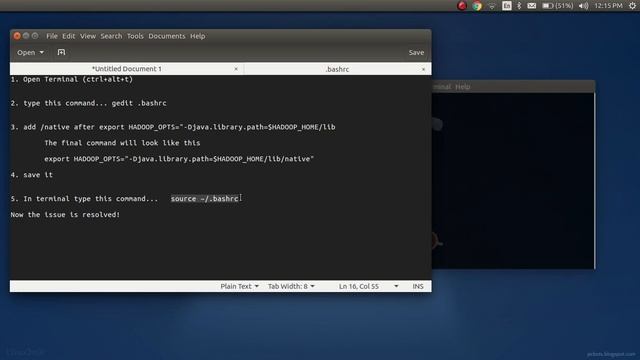Click the new document icon
This screenshot has height=360, width=640.
[61, 52]
